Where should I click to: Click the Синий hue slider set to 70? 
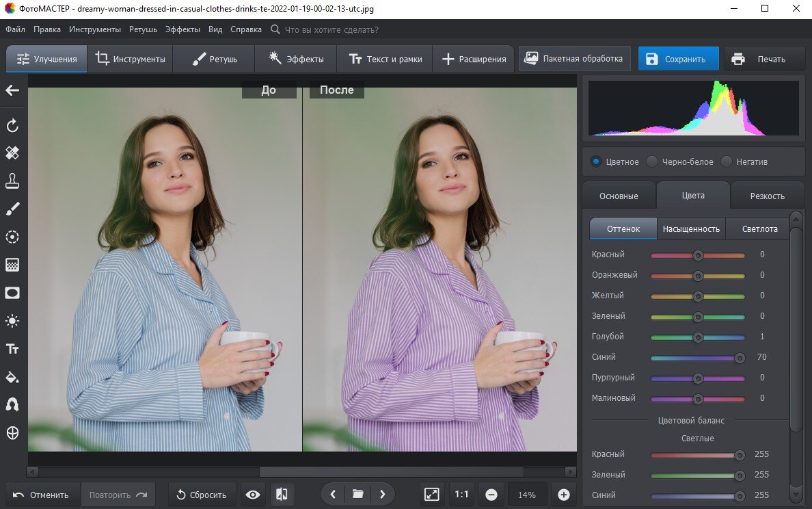tap(698, 358)
